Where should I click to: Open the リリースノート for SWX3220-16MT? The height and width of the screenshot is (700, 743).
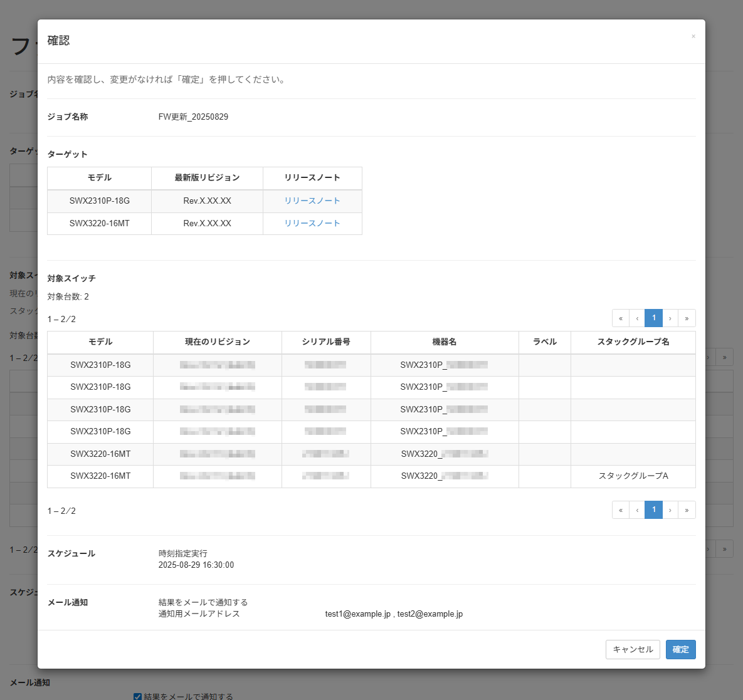click(312, 223)
